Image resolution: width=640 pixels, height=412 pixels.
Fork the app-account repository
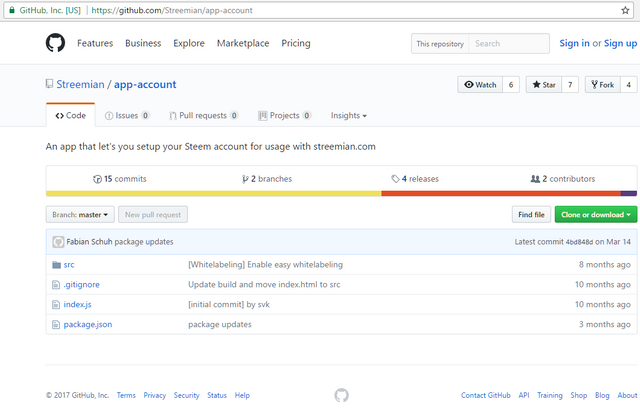603,85
